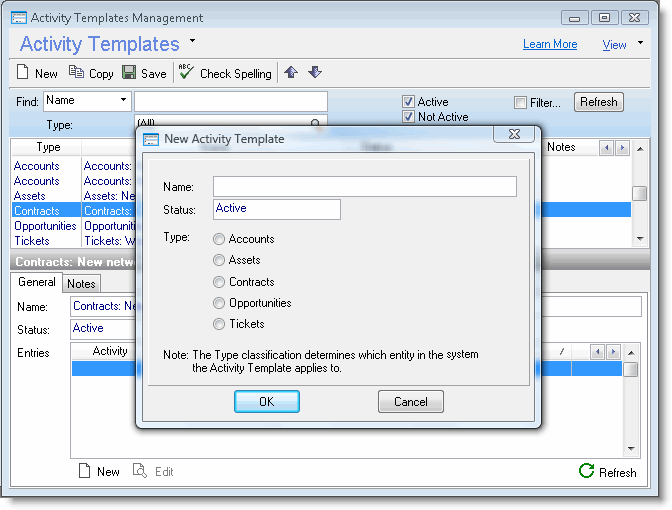Move template up with up arrow
This screenshot has height=510, width=672.
pos(291,72)
